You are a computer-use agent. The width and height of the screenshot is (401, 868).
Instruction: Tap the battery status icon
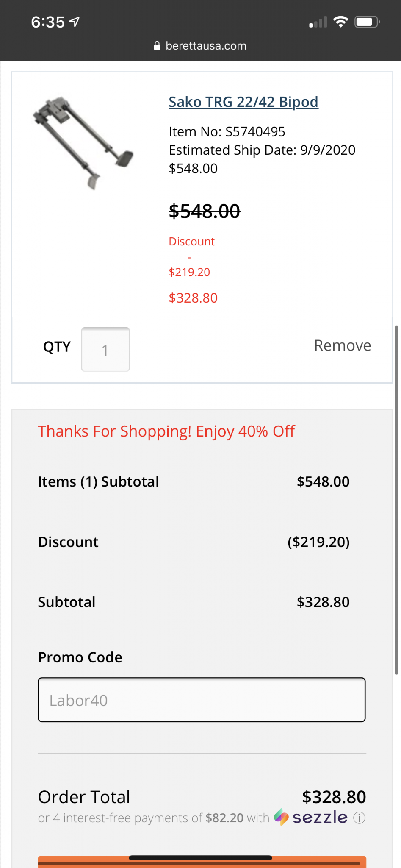tap(367, 22)
